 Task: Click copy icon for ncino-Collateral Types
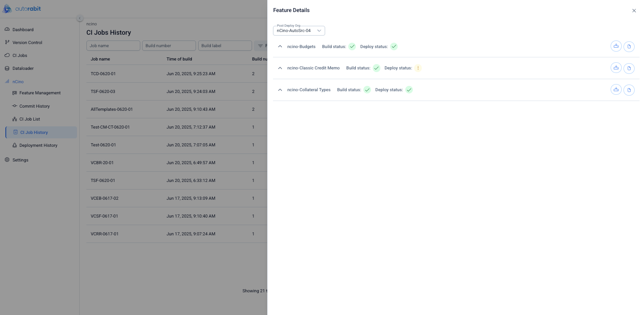(x=629, y=90)
